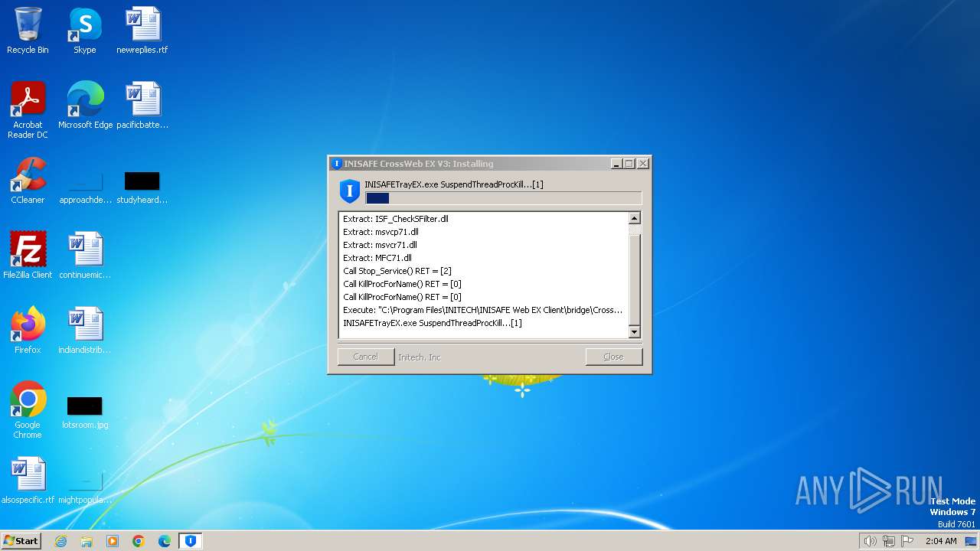Open the Firefox desktop shortcut

coord(28,331)
